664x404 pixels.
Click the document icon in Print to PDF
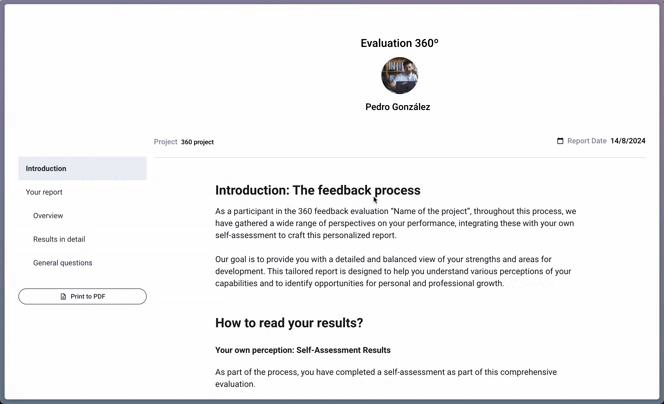[x=64, y=297]
